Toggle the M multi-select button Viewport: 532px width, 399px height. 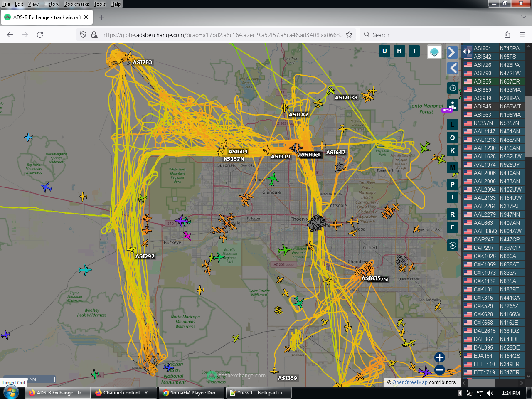[453, 167]
